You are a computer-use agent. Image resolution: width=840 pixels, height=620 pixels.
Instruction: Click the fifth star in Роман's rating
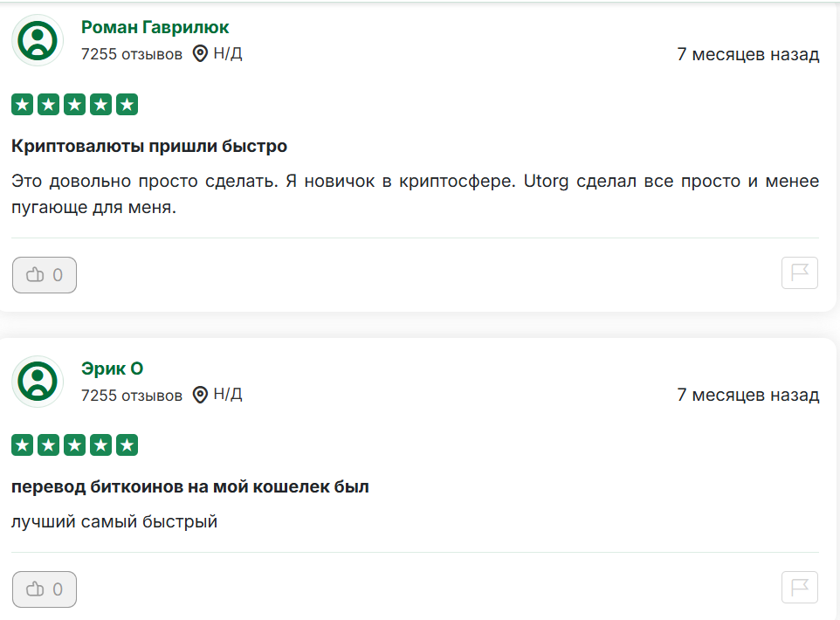[x=127, y=104]
